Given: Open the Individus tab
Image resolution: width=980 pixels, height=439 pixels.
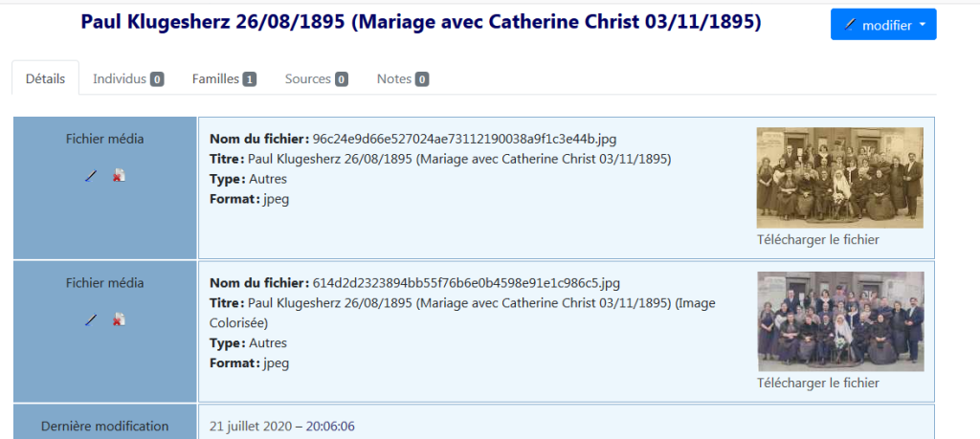Looking at the screenshot, I should pyautogui.click(x=128, y=78).
